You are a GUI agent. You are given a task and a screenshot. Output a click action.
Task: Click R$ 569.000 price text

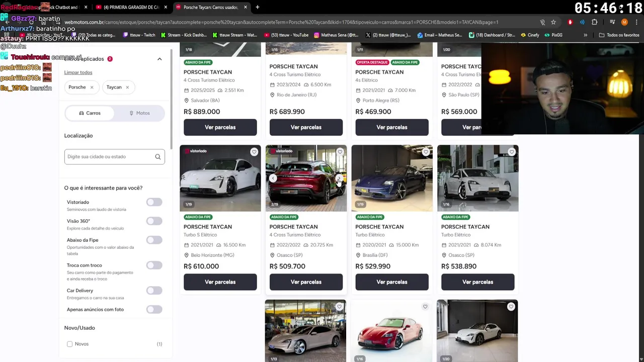click(459, 112)
